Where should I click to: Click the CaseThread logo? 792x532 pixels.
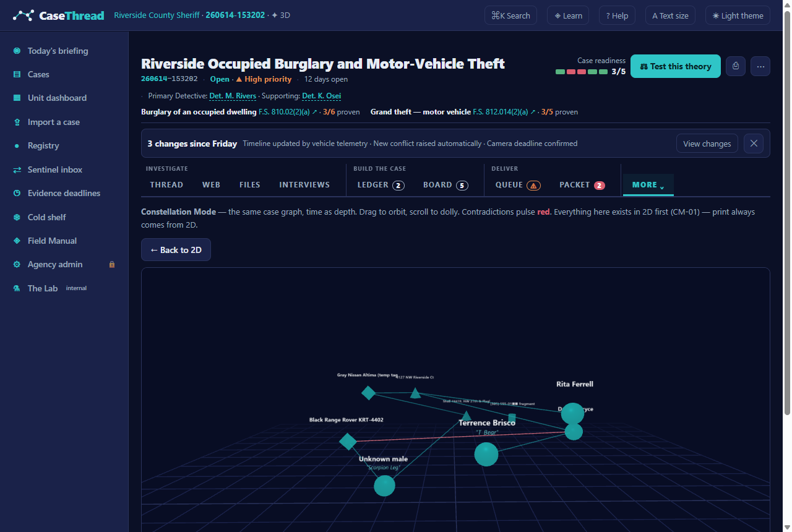(x=58, y=15)
